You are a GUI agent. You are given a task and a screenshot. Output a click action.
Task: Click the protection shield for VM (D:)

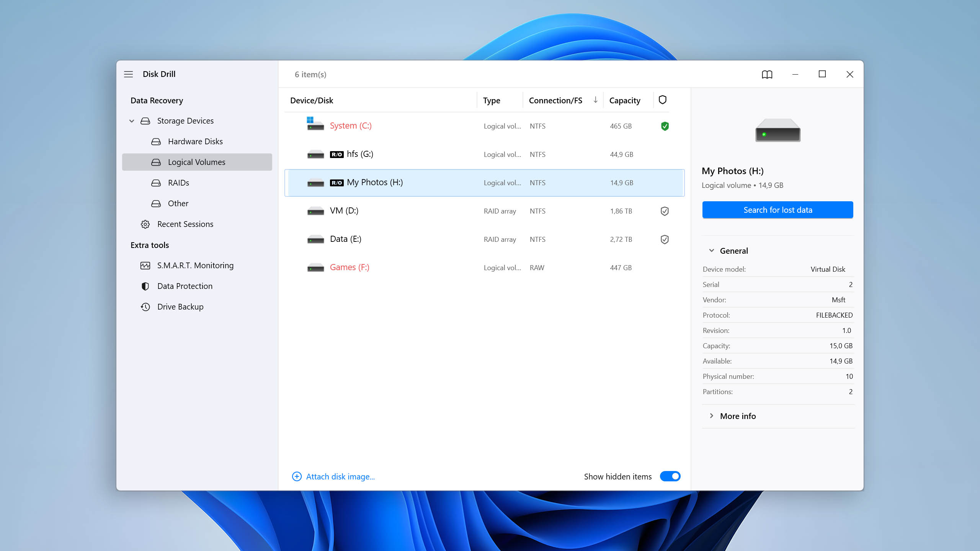[x=665, y=211]
